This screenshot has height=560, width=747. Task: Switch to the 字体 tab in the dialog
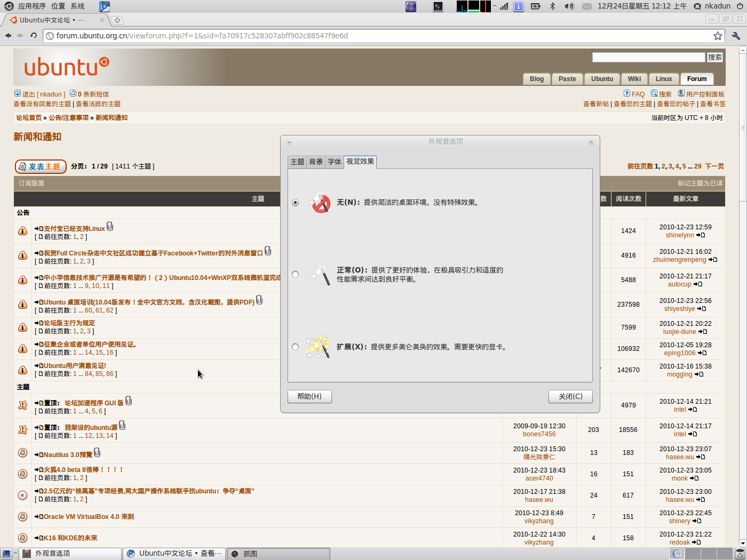335,162
